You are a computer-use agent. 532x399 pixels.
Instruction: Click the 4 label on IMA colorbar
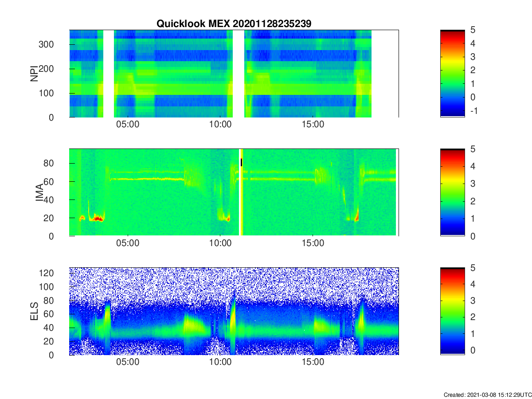point(473,166)
